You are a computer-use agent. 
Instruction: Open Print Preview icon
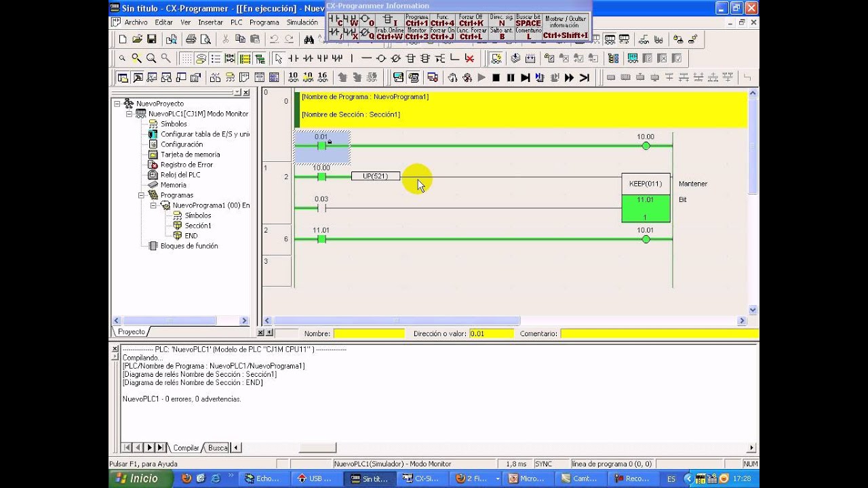[205, 39]
